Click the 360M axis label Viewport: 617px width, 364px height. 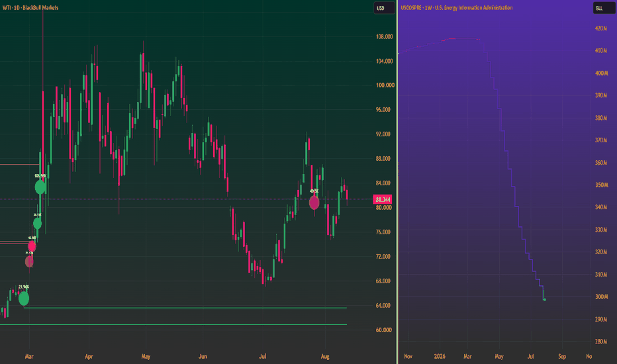point(601,163)
